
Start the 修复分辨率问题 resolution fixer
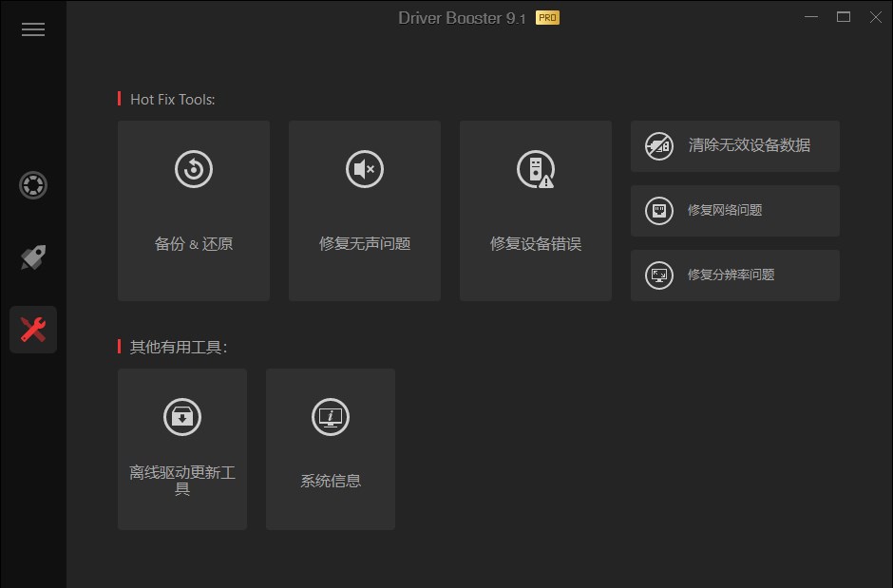click(x=734, y=275)
